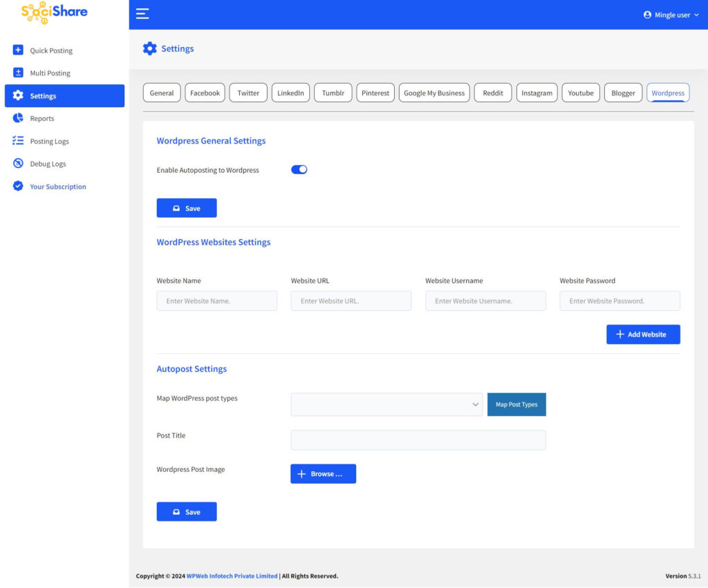
Task: Open the General settings tab
Action: pos(162,93)
